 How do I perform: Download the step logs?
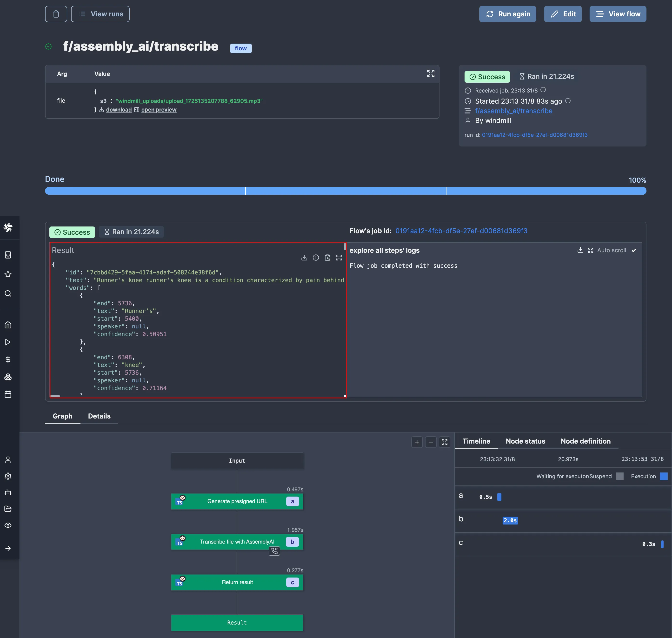[580, 250]
